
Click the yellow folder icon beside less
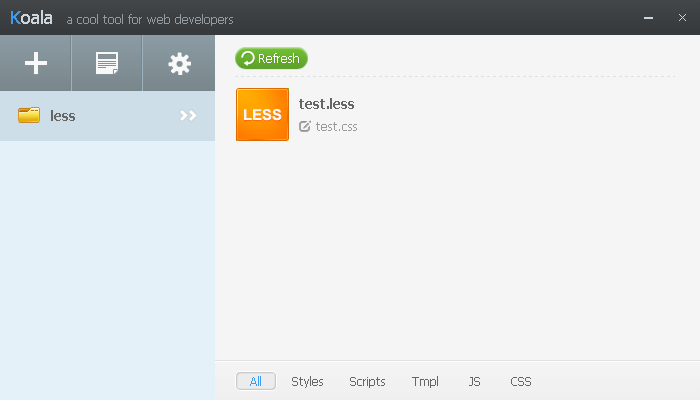29,116
